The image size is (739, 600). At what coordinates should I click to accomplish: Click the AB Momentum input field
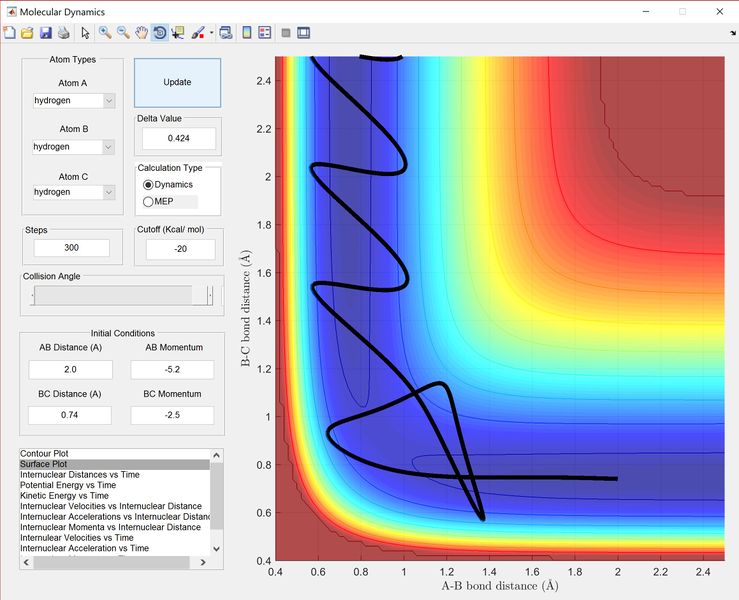pos(172,370)
